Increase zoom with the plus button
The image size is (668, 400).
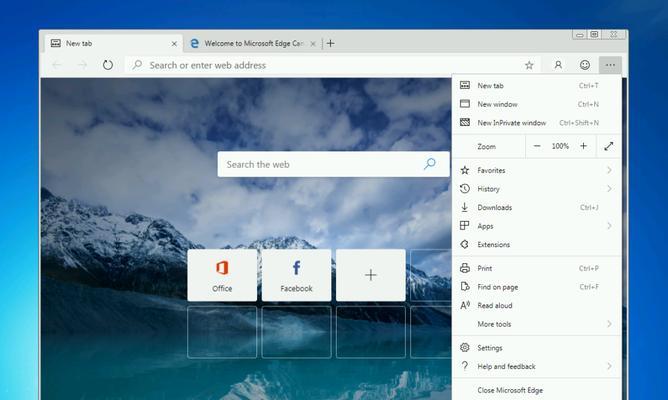pos(584,146)
